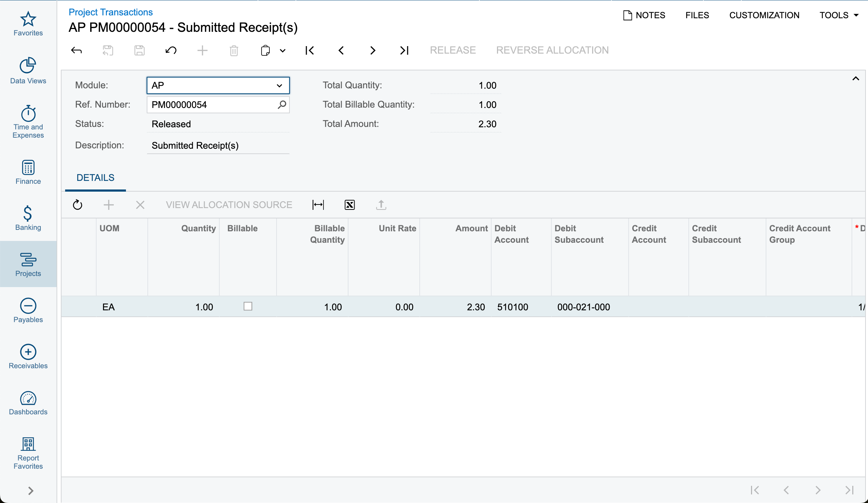868x503 pixels.
Task: Go to previous grid page
Action: click(786, 490)
